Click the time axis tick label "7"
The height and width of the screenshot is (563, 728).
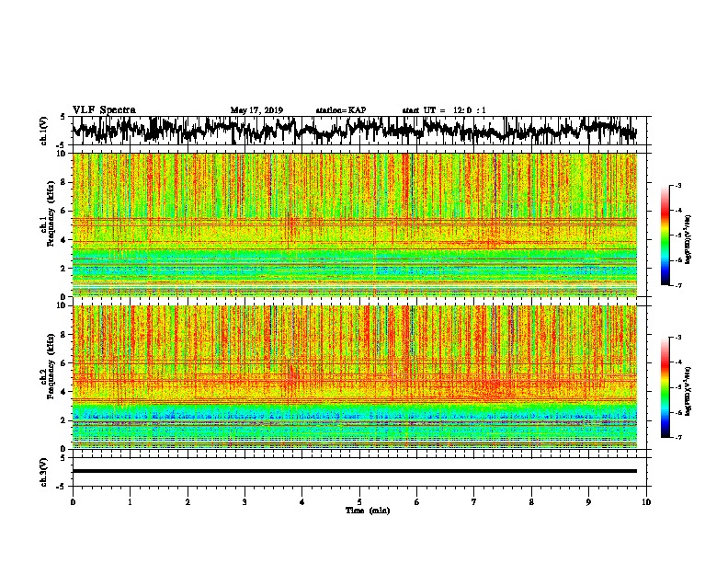474,502
